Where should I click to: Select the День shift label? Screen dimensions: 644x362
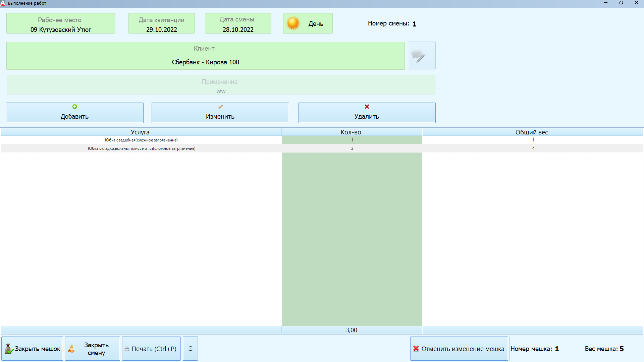(316, 24)
